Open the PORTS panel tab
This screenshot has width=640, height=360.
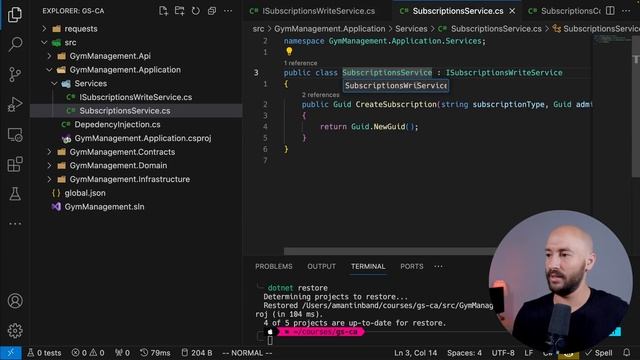tap(411, 267)
